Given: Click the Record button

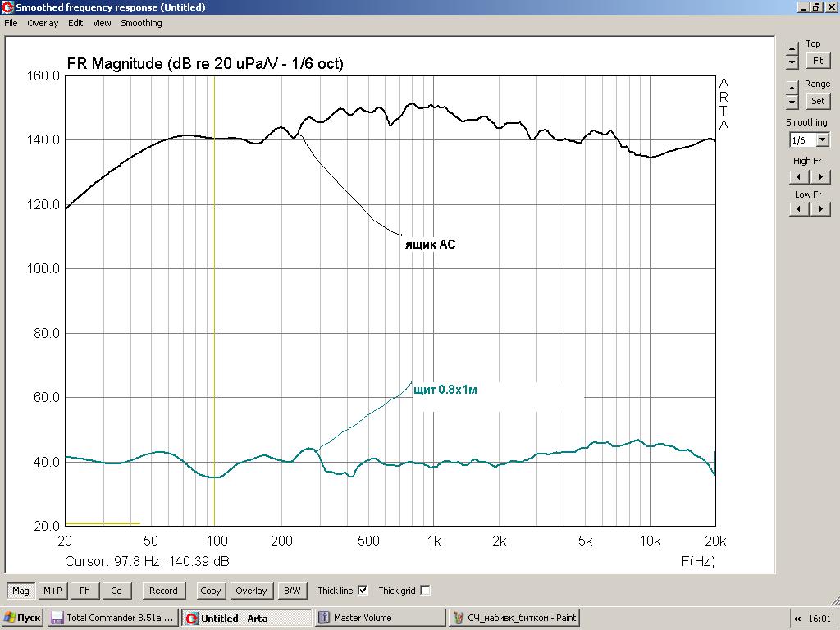Looking at the screenshot, I should [x=163, y=591].
